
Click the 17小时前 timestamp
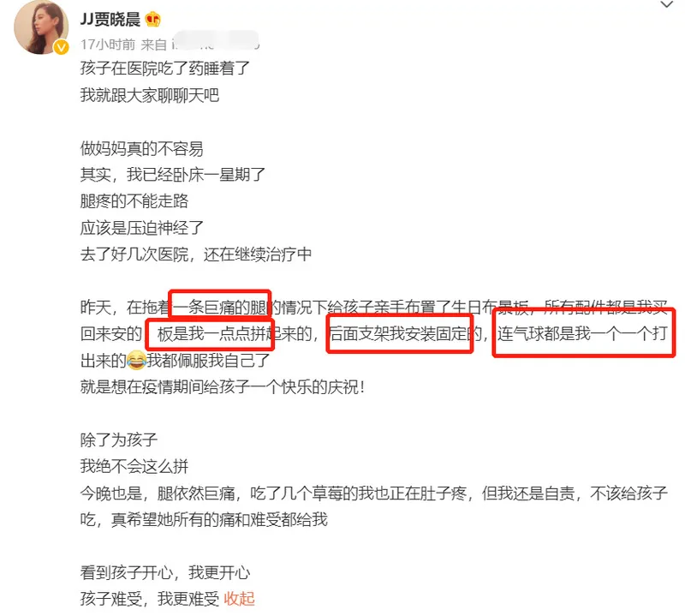[x=108, y=45]
